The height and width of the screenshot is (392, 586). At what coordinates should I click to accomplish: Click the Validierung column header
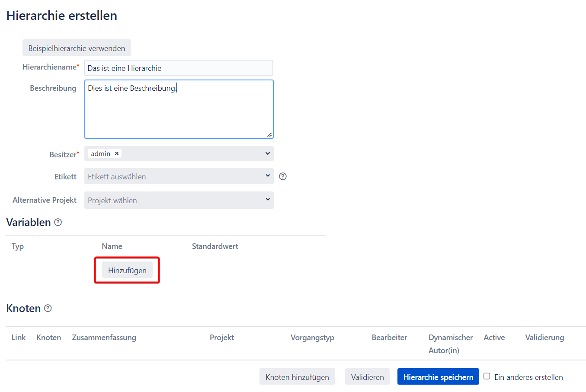(544, 338)
